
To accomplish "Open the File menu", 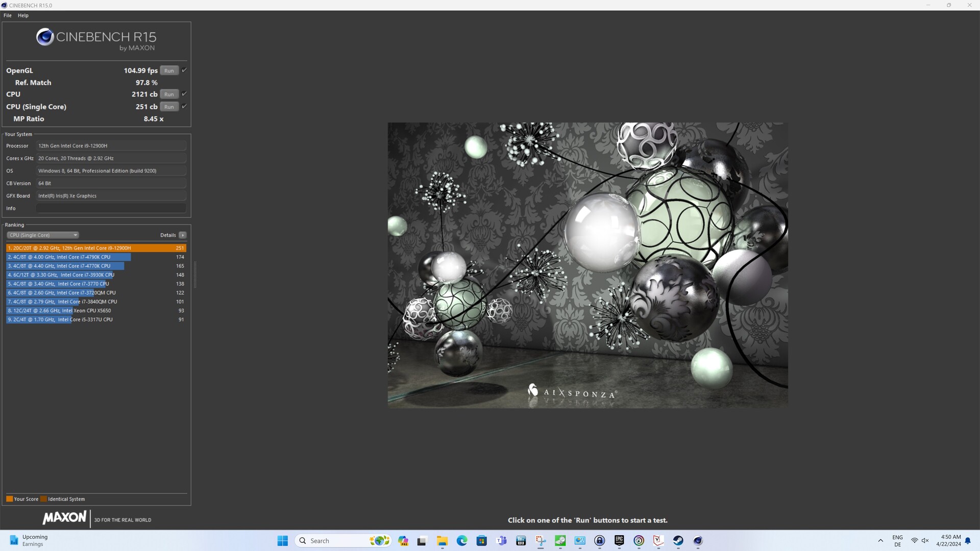I will (x=8, y=15).
